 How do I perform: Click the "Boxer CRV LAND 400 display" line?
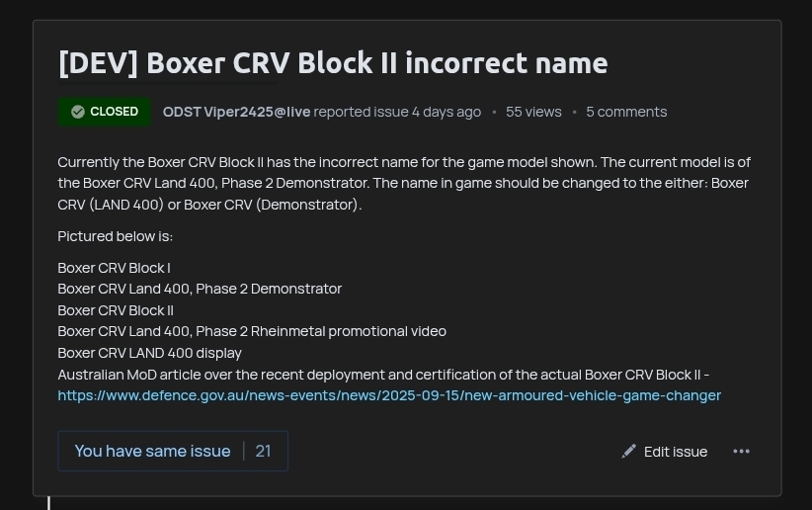pyautogui.click(x=149, y=353)
